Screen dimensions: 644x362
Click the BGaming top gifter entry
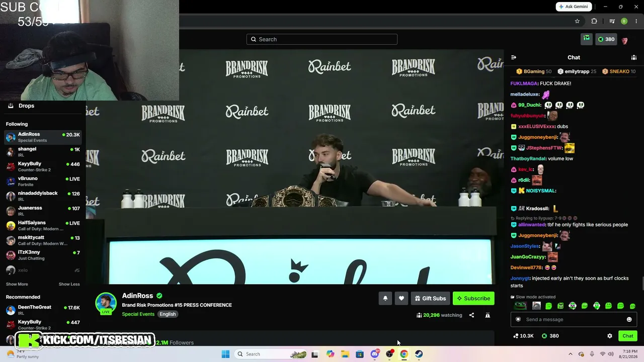pyautogui.click(x=534, y=71)
